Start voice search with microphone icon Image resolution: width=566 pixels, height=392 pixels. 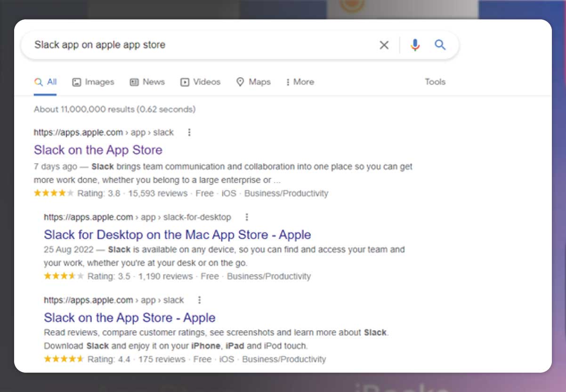click(415, 45)
